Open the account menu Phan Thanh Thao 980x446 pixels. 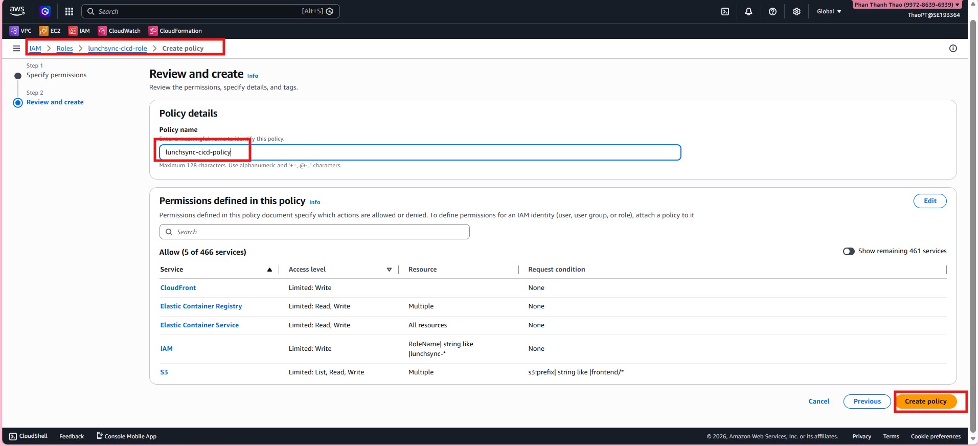tap(907, 5)
